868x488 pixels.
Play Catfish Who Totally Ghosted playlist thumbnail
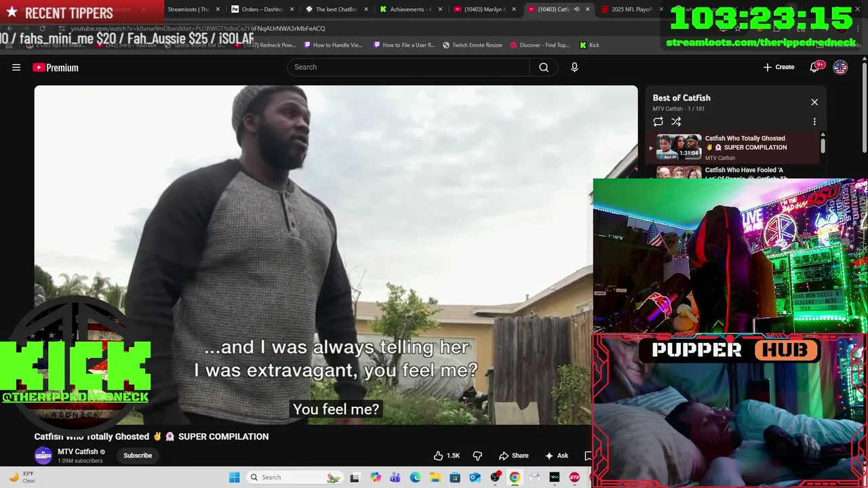(x=679, y=147)
